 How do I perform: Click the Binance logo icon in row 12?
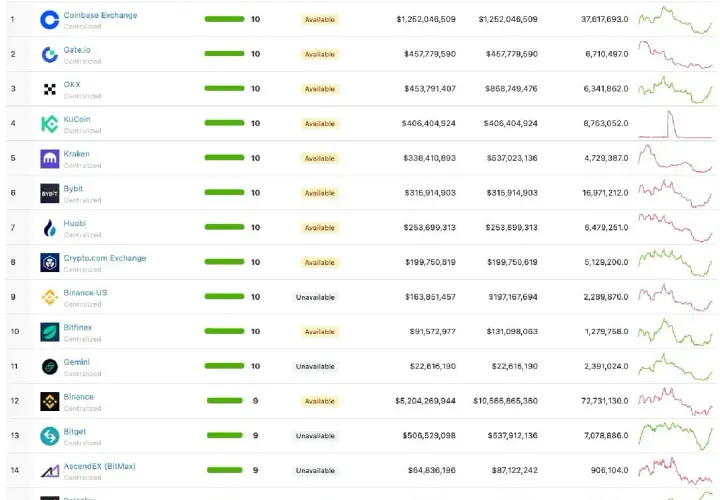(x=50, y=401)
